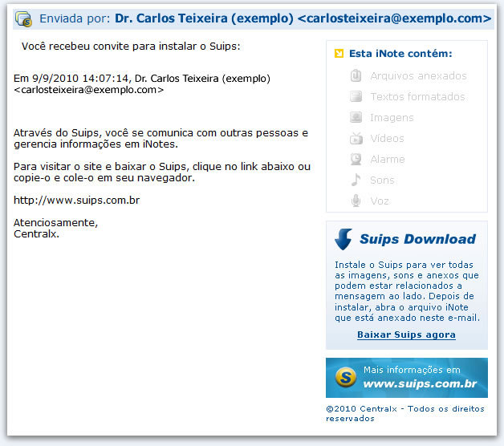This screenshot has width=504, height=446.
Task: Click the Sons music note icon
Action: tap(356, 180)
